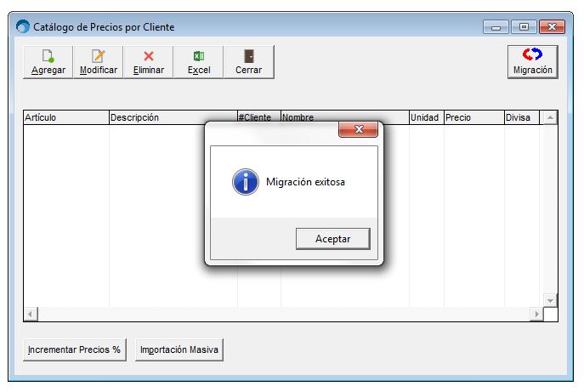Accept the dialog with Aceptar

point(333,239)
